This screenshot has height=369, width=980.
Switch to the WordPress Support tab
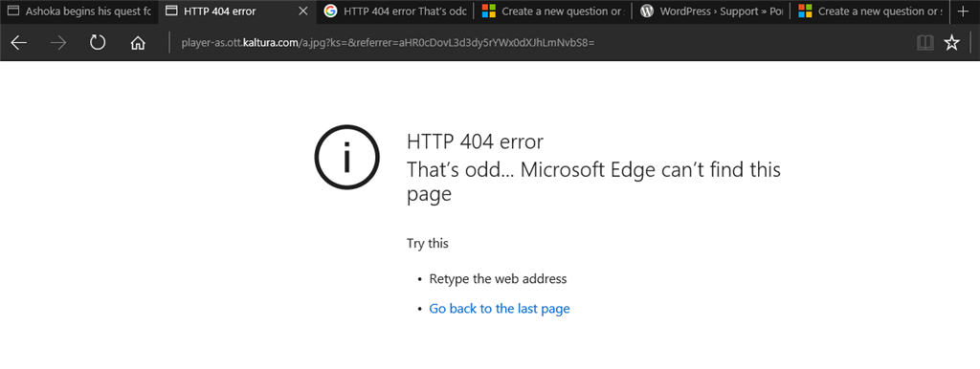711,11
